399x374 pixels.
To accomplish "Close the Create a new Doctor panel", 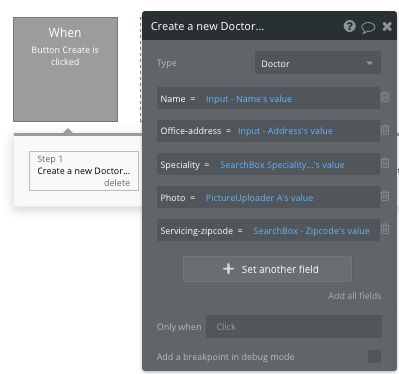I will 387,26.
